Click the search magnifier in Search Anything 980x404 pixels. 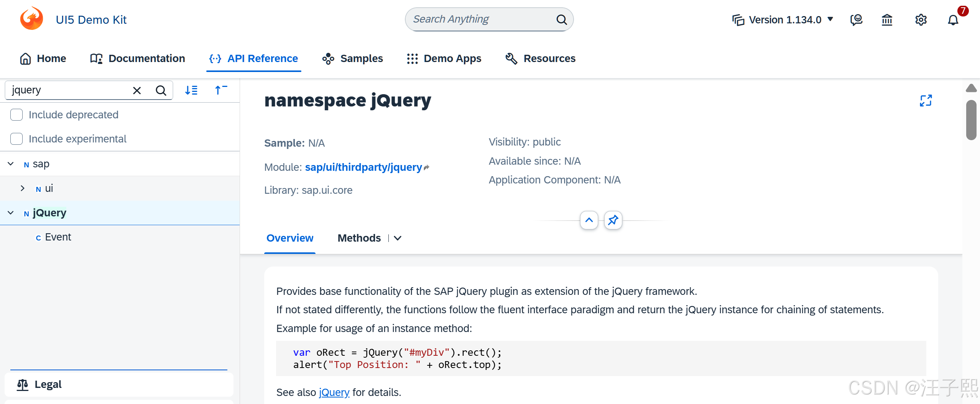point(561,20)
